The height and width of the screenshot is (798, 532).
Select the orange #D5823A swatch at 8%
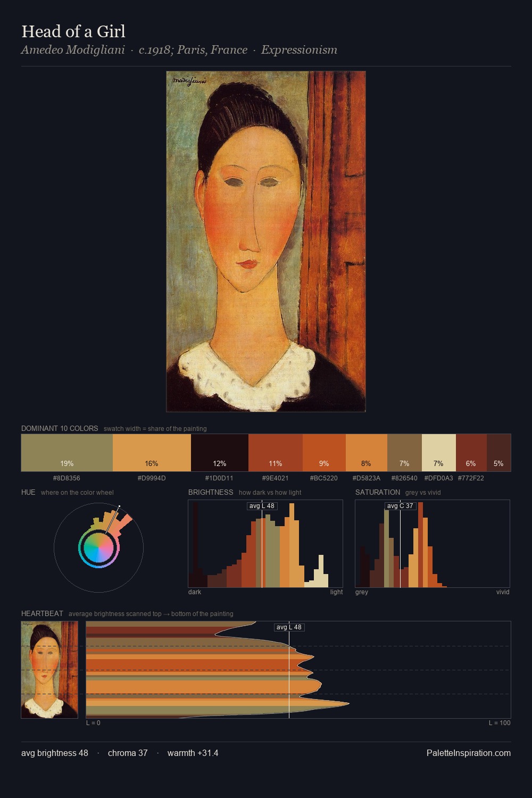(x=367, y=453)
